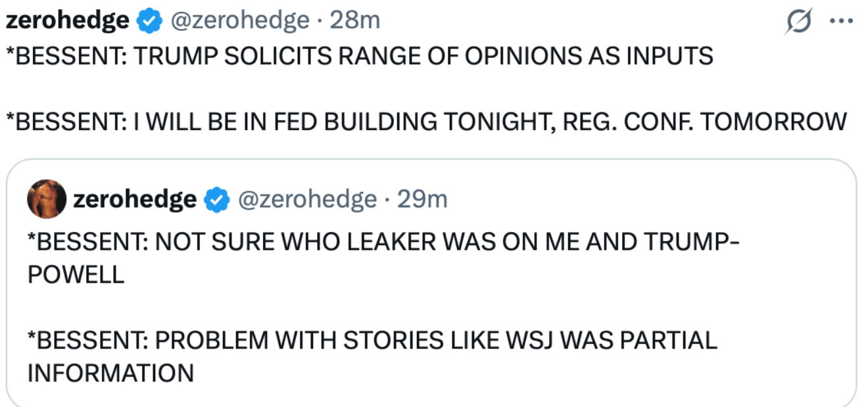Screen dimensions: 868x407
Task: Click the "TRUMP SOLICITS RANGE OF OPINIONS" line
Action: tap(359, 57)
